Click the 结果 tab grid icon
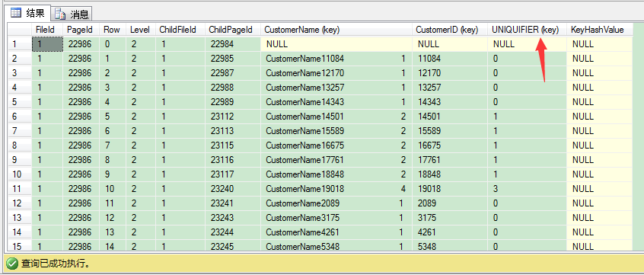 coord(16,13)
